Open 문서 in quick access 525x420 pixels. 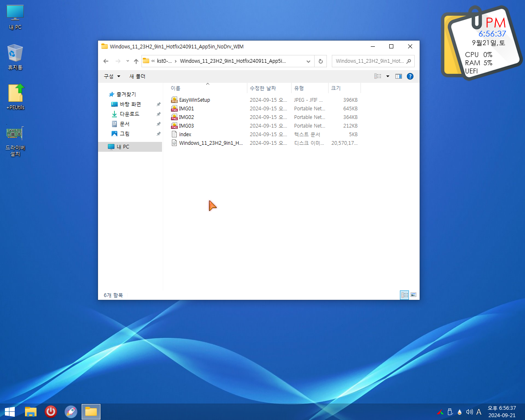coord(124,124)
